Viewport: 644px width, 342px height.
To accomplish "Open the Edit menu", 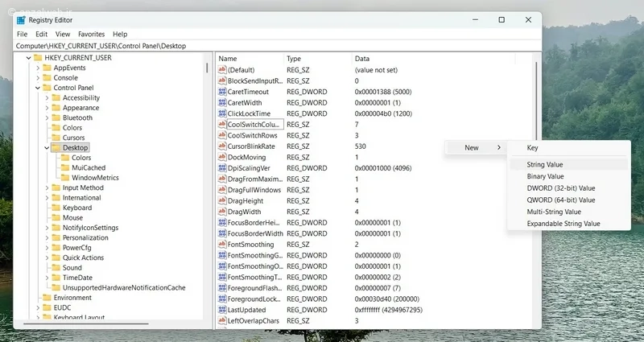I will pyautogui.click(x=42, y=34).
